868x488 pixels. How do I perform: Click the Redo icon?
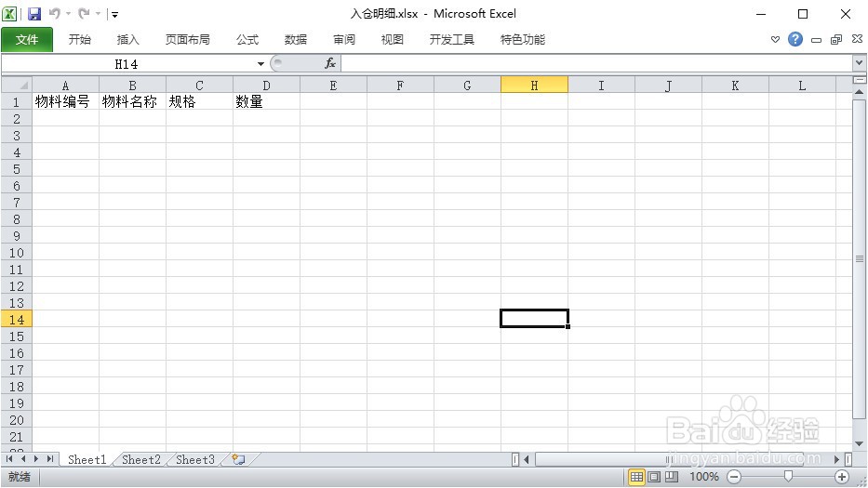point(84,13)
